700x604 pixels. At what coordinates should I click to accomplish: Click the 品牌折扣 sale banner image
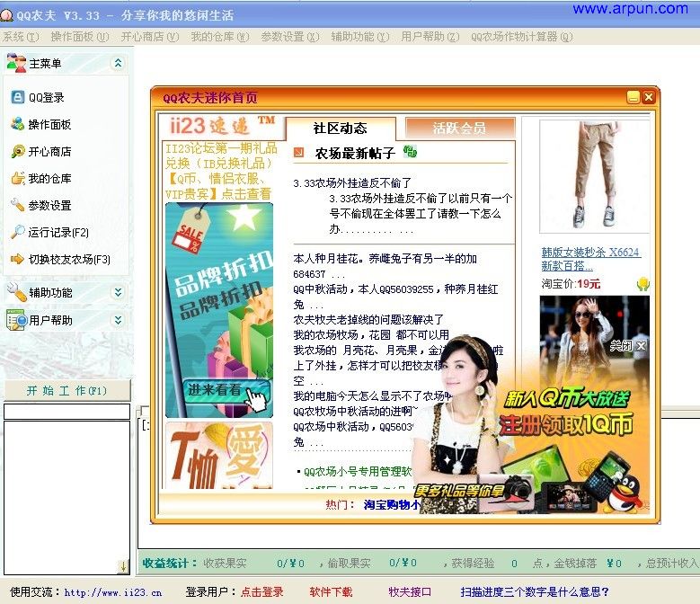(219, 310)
